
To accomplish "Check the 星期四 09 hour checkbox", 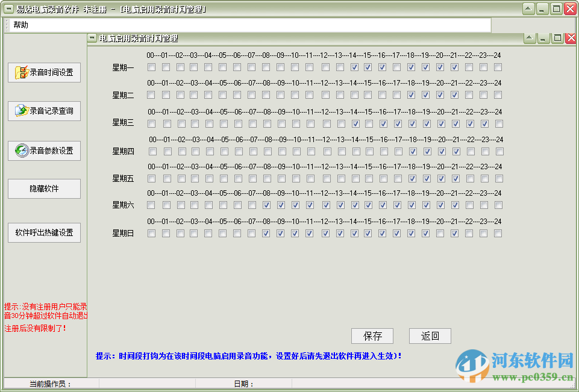I will click(x=282, y=151).
